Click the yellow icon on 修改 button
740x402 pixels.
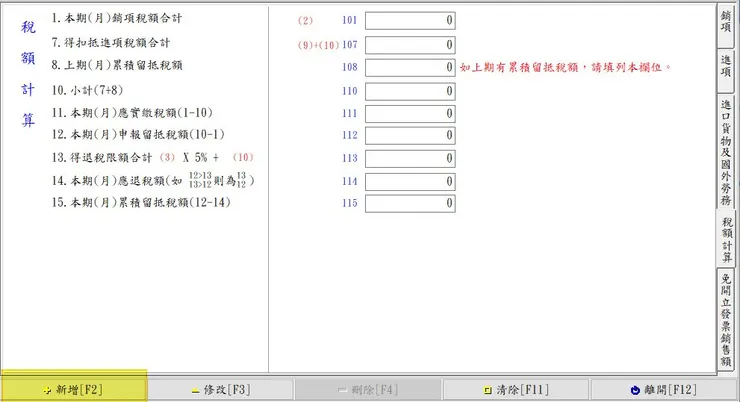[x=195, y=391]
